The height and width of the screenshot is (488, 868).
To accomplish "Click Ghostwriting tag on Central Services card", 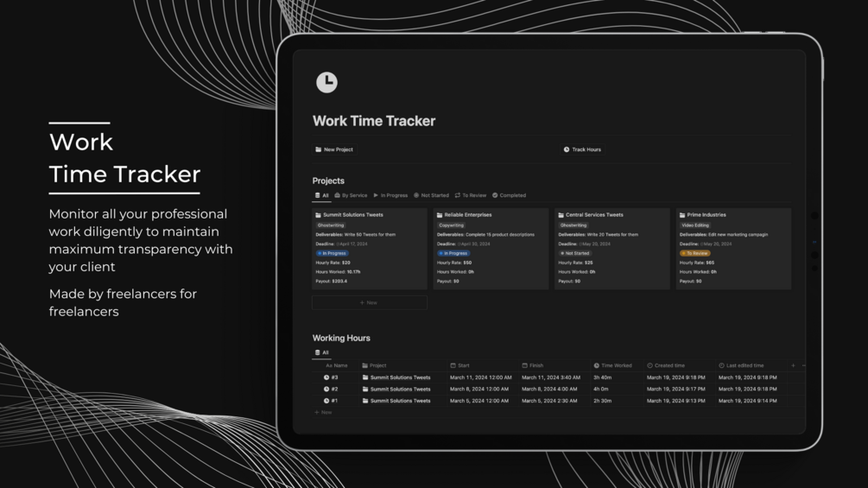I will pyautogui.click(x=573, y=225).
